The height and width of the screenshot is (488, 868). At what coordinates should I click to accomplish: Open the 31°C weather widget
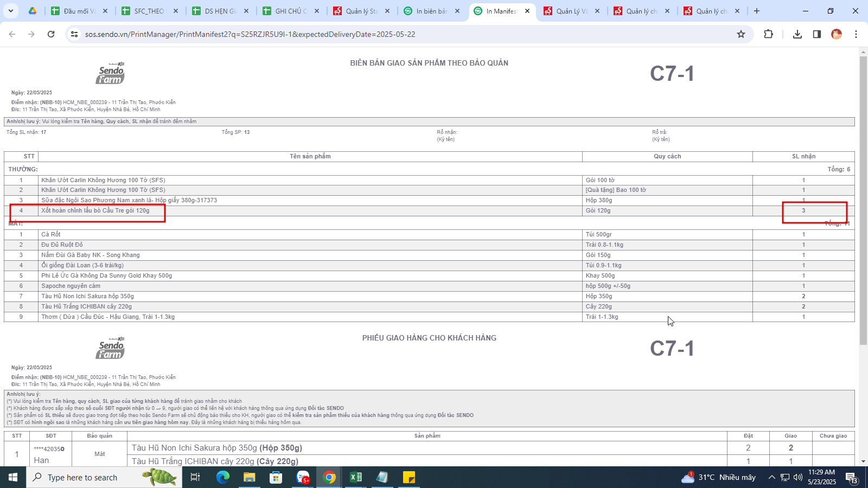tap(718, 477)
